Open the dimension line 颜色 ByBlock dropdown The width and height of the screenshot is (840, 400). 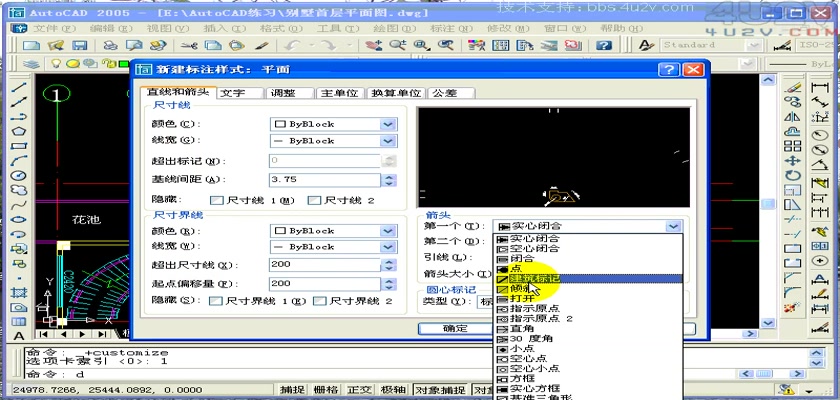point(387,123)
